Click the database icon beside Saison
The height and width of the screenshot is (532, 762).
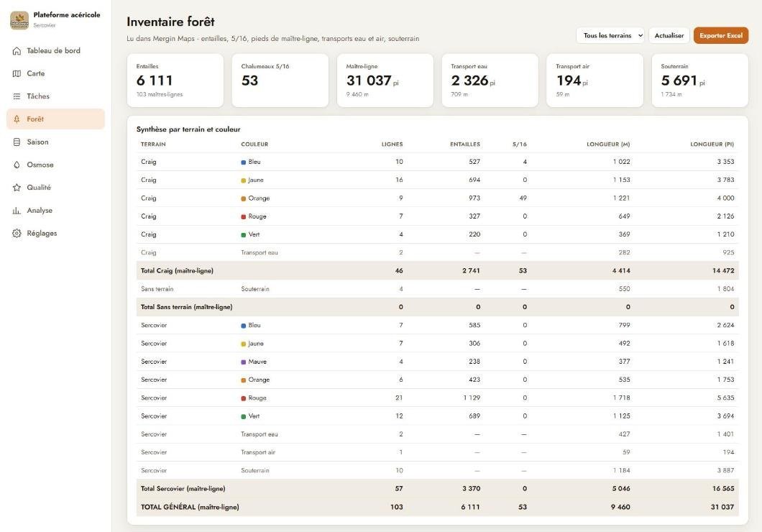pyautogui.click(x=17, y=142)
